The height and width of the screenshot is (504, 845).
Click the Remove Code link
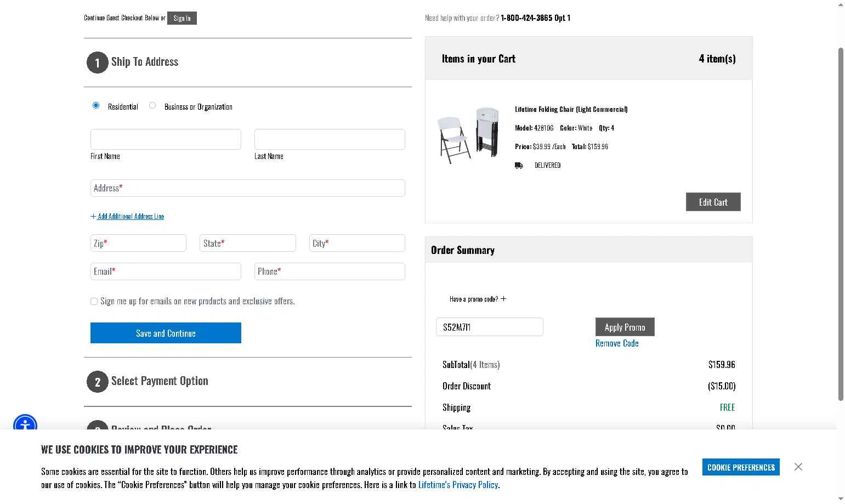[x=617, y=343]
